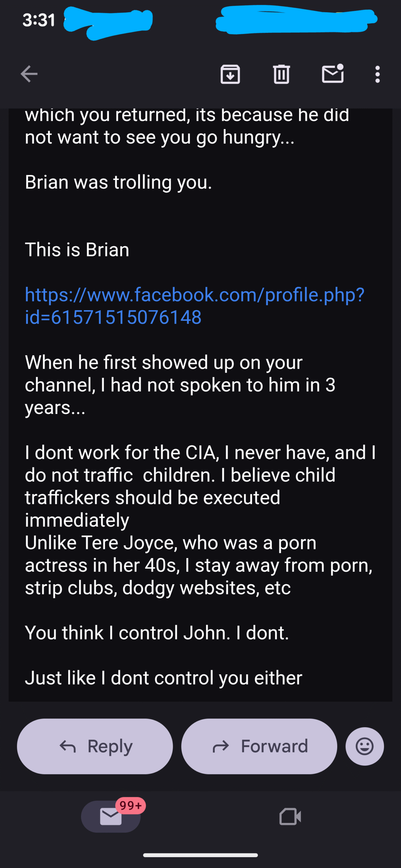
Task: Tap the 'This is Brian' text
Action: 77,250
